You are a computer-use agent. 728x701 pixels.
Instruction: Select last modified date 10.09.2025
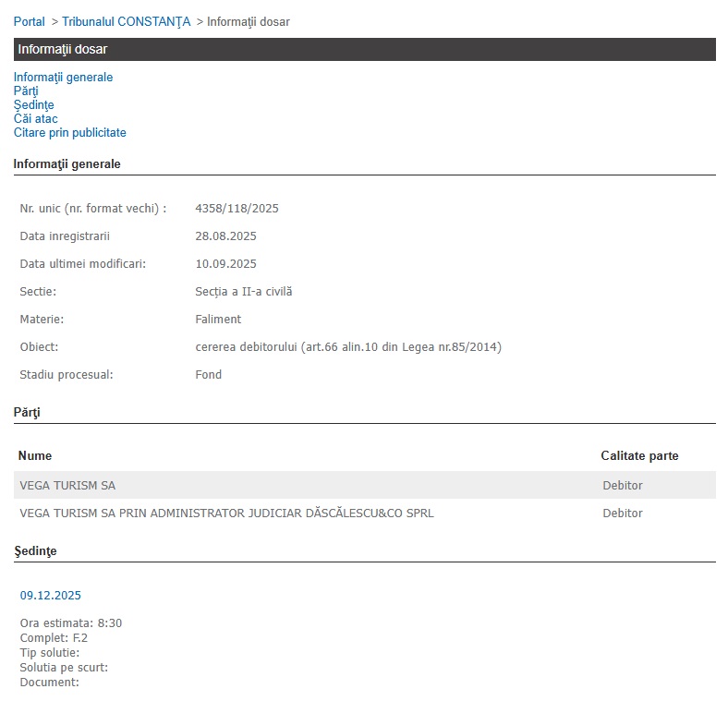coord(225,264)
